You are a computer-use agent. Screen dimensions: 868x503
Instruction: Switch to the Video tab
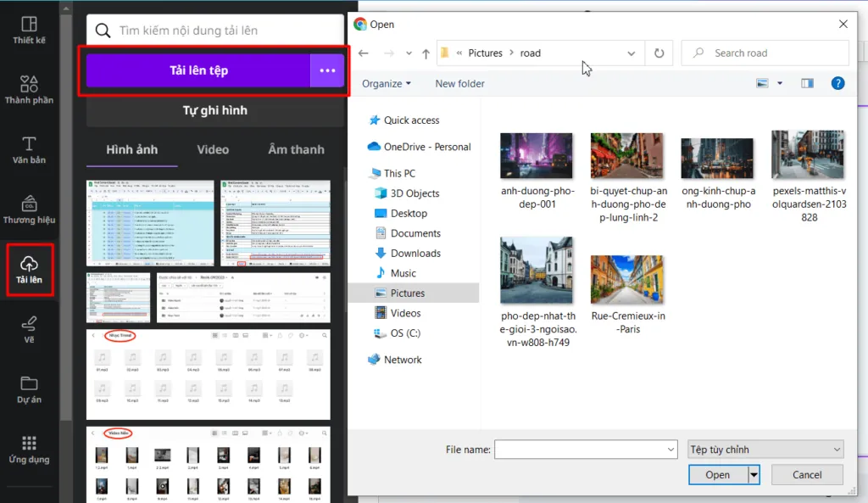pyautogui.click(x=213, y=149)
